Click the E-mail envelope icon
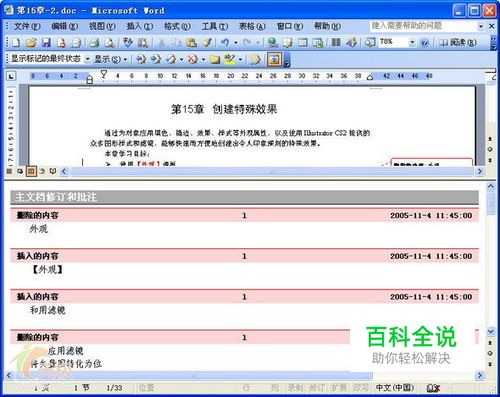 tap(76, 42)
